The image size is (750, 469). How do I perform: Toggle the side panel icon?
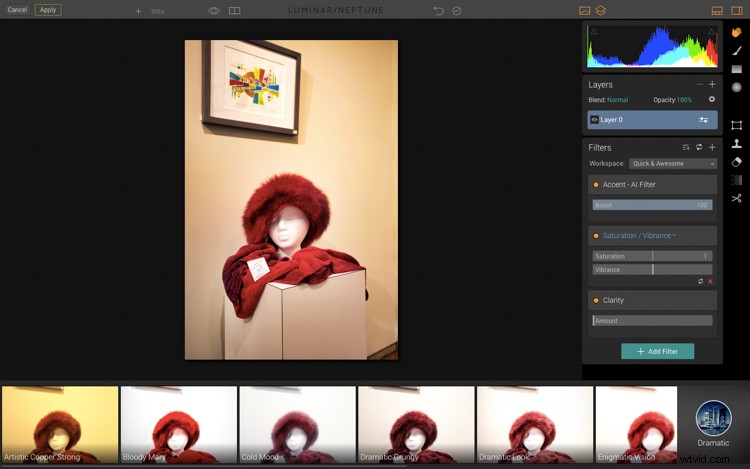point(737,11)
